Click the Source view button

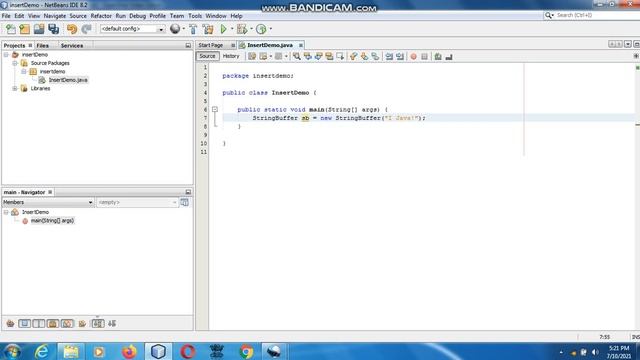pyautogui.click(x=207, y=56)
